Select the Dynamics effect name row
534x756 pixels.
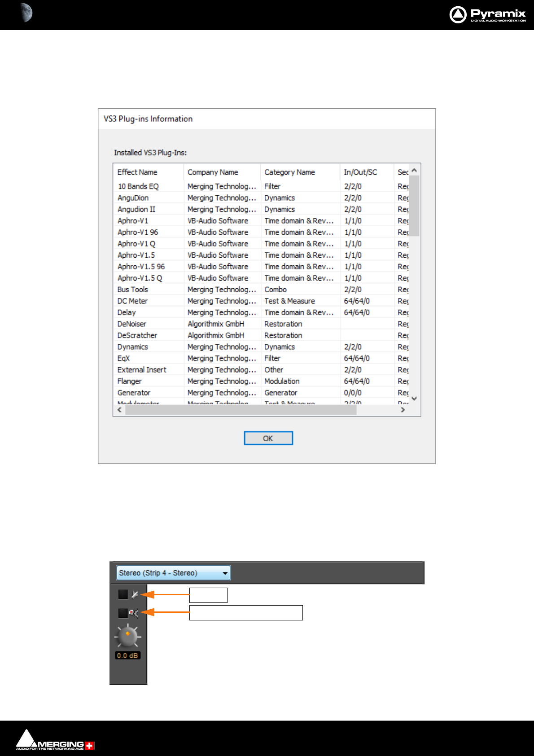(x=261, y=347)
